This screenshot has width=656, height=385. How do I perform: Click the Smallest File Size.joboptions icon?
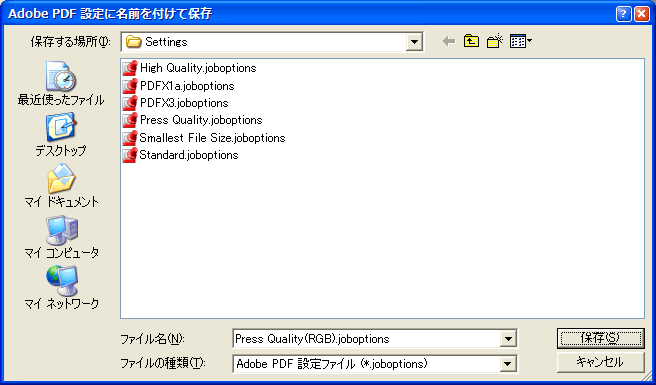(x=130, y=138)
